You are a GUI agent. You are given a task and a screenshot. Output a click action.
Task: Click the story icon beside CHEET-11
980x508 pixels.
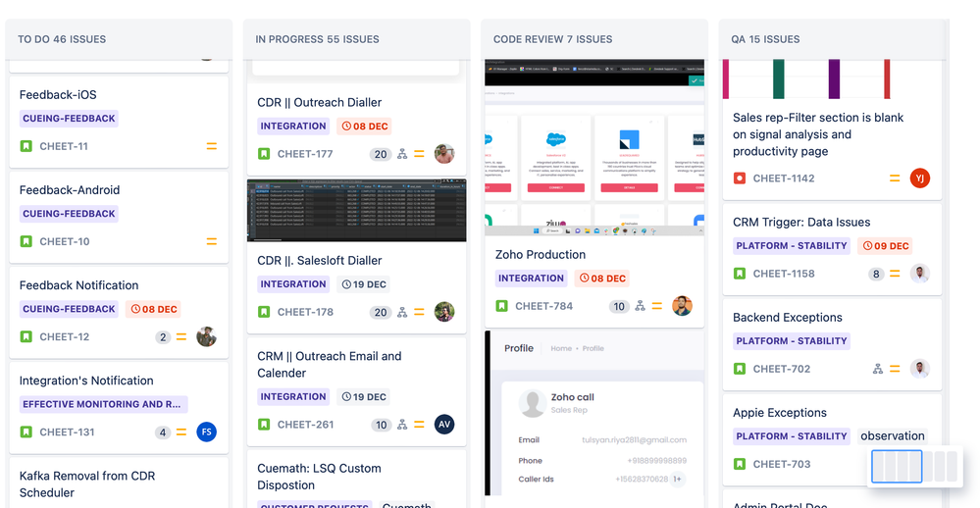pos(26,146)
